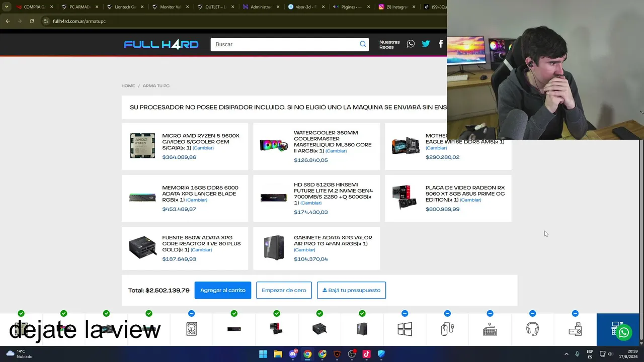The width and height of the screenshot is (644, 362).
Task: Download the budget with Bajá tu presupuesto
Action: 351,290
